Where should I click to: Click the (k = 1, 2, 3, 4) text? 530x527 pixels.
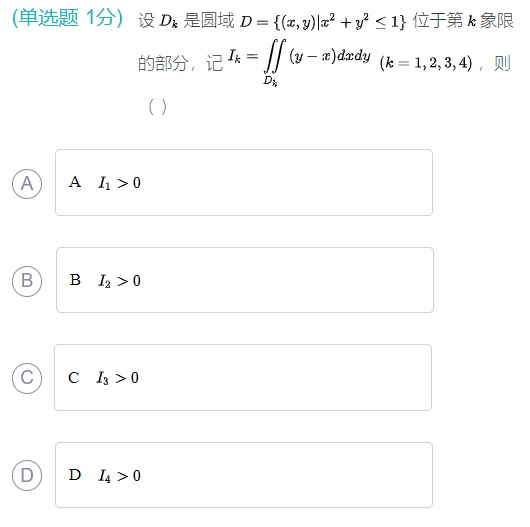click(426, 63)
